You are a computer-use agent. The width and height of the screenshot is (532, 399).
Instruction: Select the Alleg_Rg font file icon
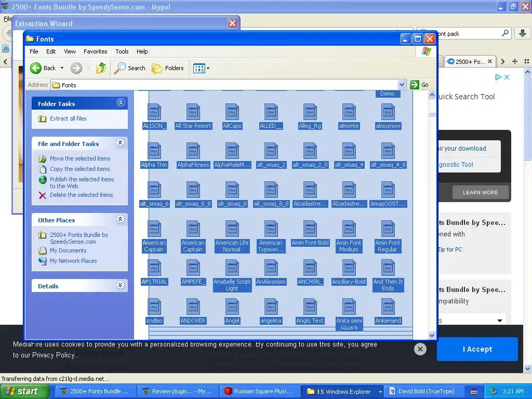coord(310,112)
